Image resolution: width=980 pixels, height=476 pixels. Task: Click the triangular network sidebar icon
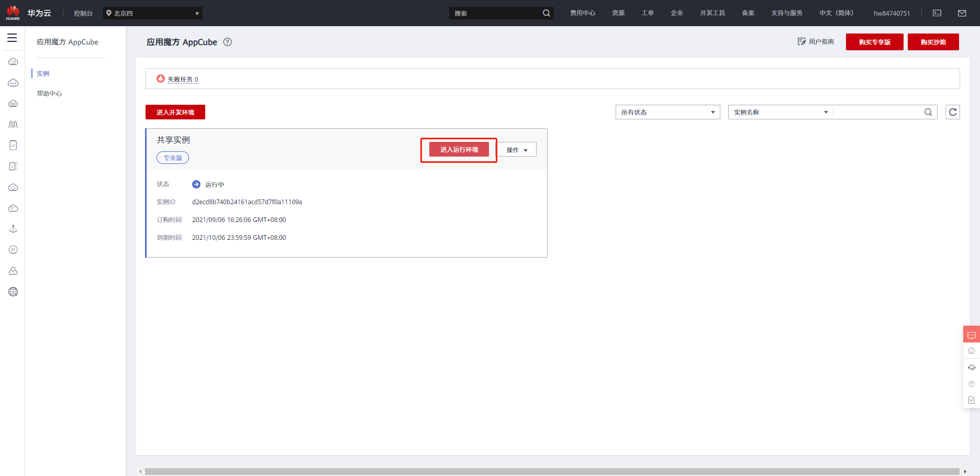pos(13,229)
